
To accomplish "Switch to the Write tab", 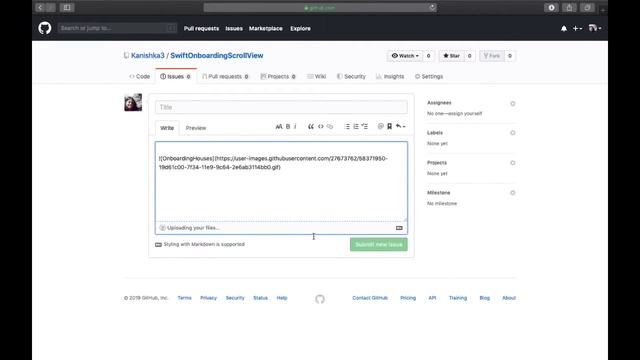I will click(x=167, y=128).
